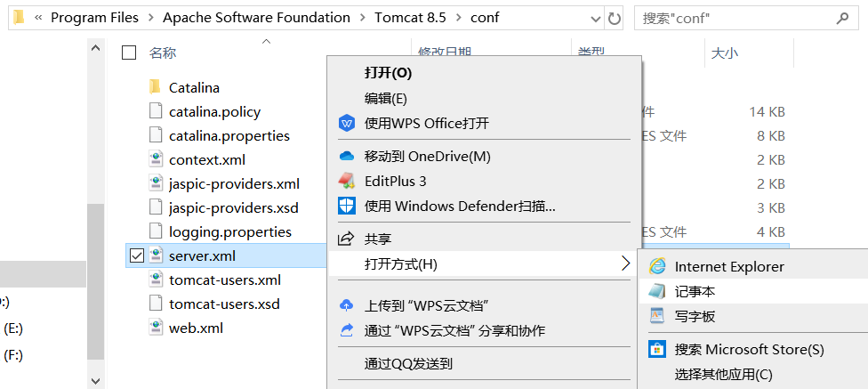
Task: Expand the 打开方式(H) submenu arrow
Action: coord(625,263)
